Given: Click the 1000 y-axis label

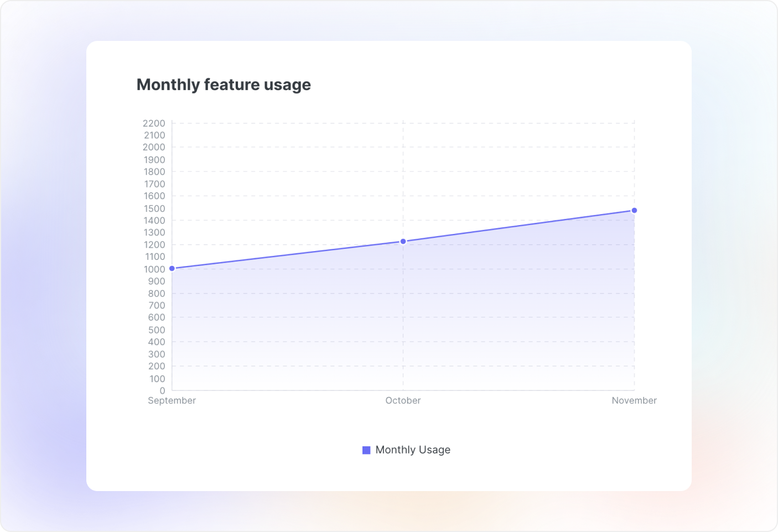Looking at the screenshot, I should pyautogui.click(x=154, y=269).
